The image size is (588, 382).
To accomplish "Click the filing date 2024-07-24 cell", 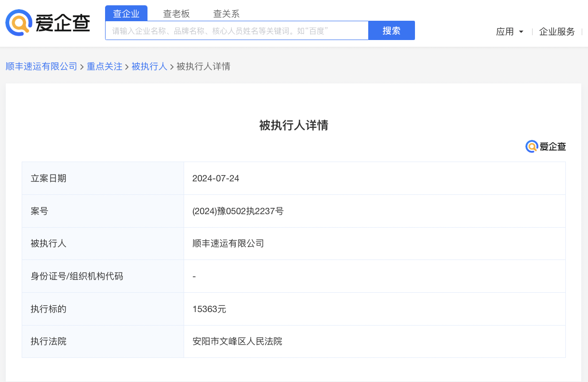I will [215, 178].
